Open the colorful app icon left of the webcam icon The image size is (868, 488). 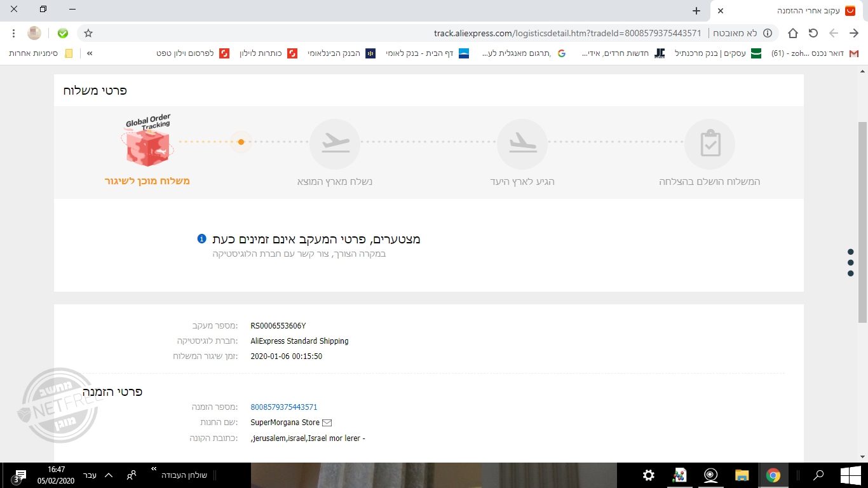coord(680,475)
